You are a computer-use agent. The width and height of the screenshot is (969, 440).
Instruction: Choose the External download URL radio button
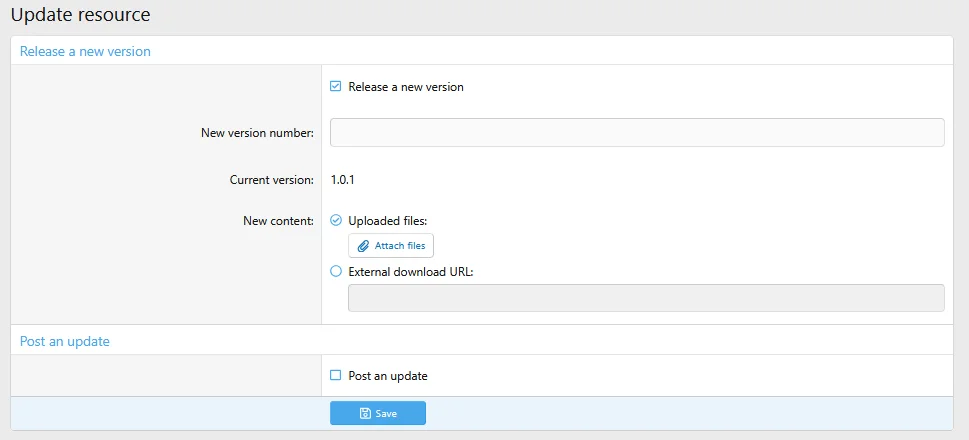click(336, 271)
